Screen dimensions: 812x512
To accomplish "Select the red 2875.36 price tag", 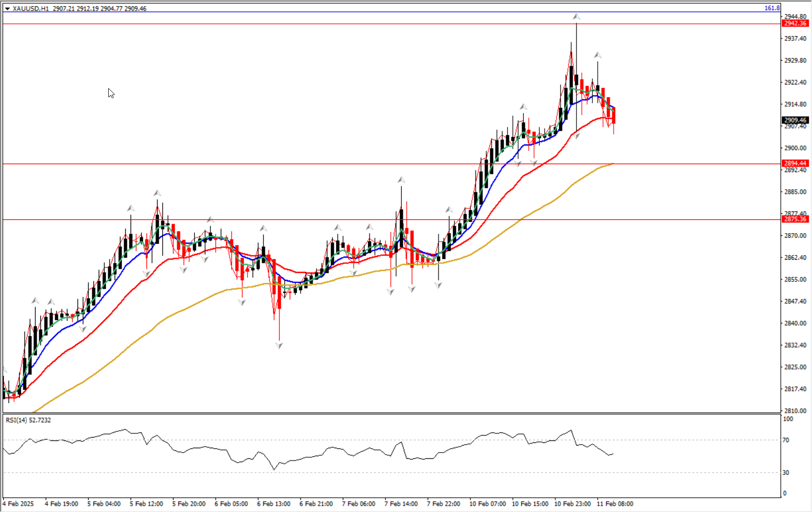I will coord(795,219).
